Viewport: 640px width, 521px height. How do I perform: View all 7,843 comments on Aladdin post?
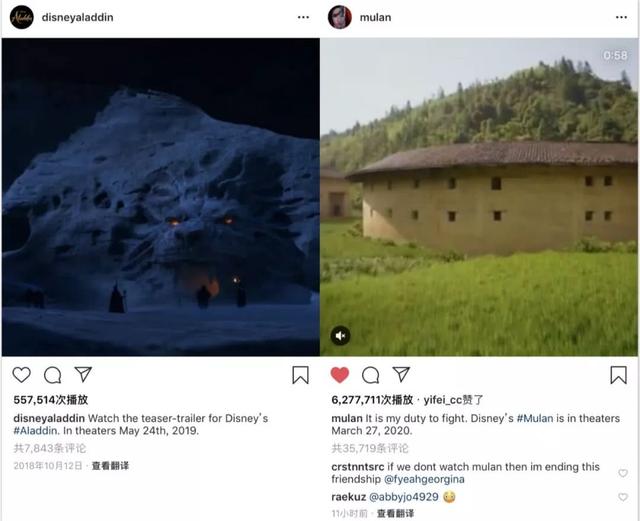click(x=50, y=448)
